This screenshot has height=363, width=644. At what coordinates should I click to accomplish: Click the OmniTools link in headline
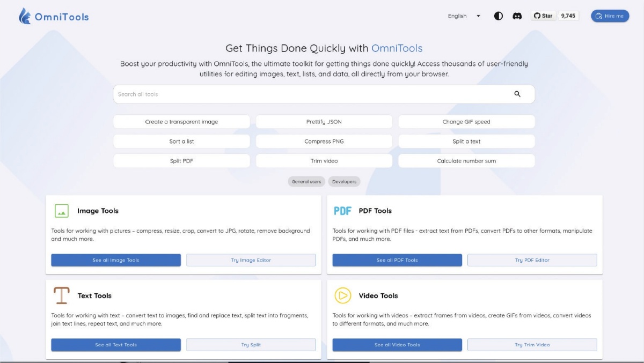coord(397,48)
